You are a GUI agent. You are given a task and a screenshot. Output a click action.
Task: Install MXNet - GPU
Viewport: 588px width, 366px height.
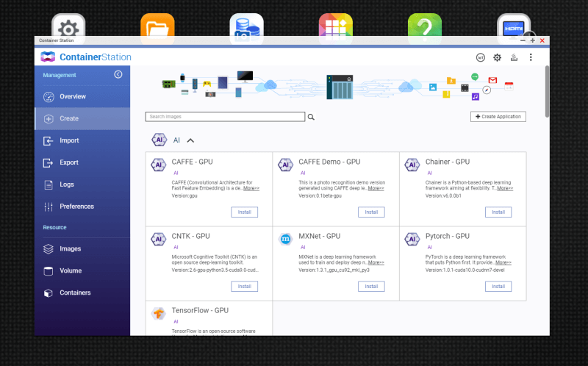pyautogui.click(x=371, y=287)
